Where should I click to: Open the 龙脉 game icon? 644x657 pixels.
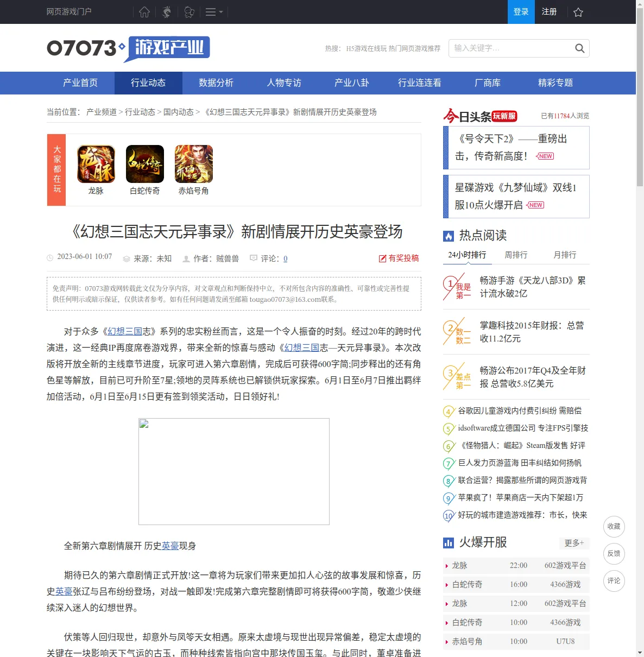click(96, 164)
